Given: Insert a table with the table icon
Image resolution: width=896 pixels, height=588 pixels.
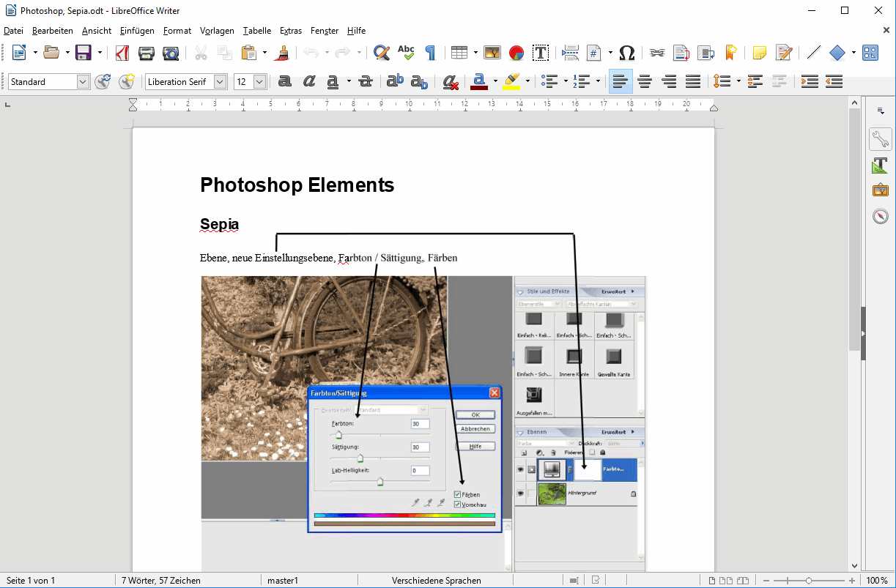Looking at the screenshot, I should tap(459, 53).
